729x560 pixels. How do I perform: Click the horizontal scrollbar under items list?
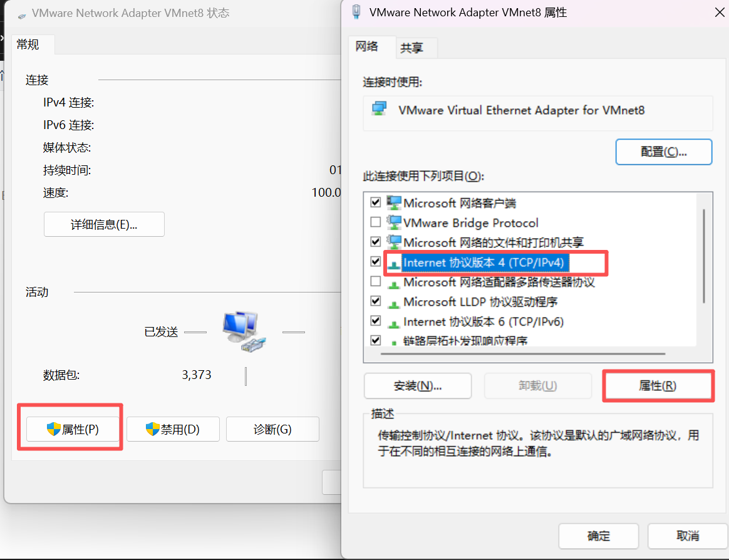523,354
